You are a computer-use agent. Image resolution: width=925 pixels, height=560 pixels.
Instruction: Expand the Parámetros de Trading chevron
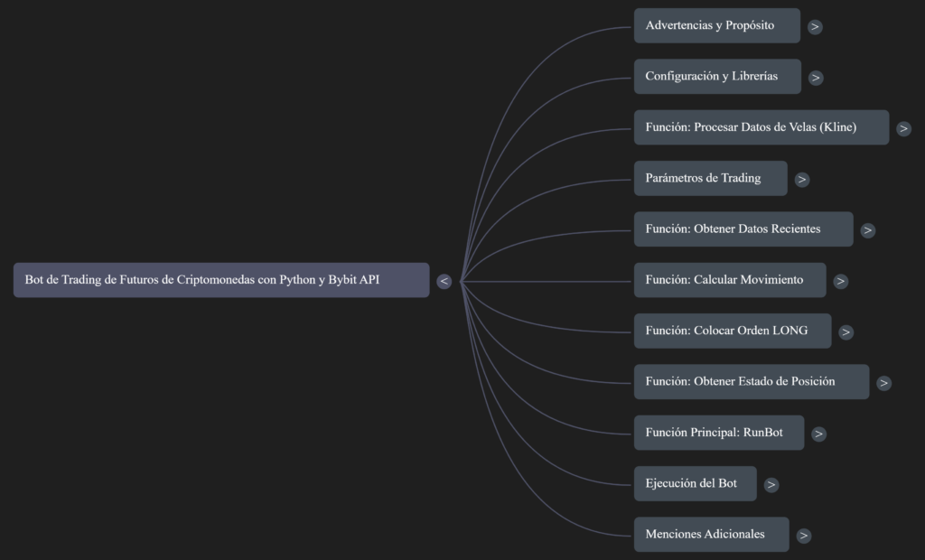coord(802,179)
